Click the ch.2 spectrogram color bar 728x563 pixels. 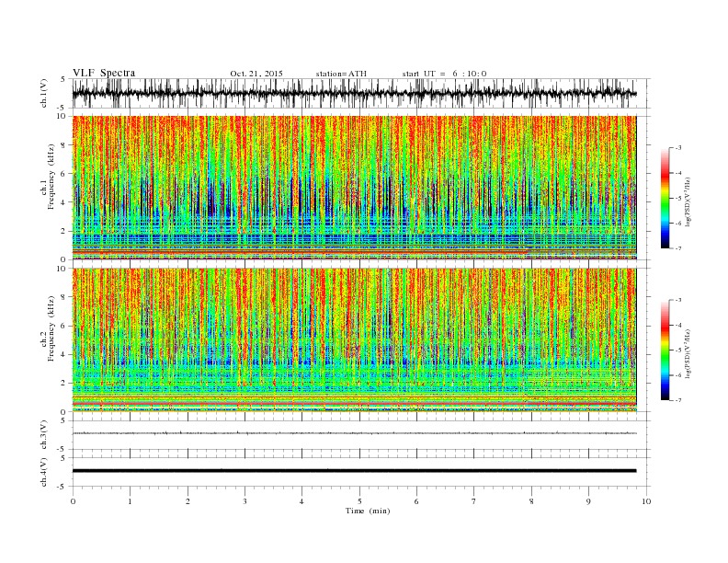(x=665, y=350)
